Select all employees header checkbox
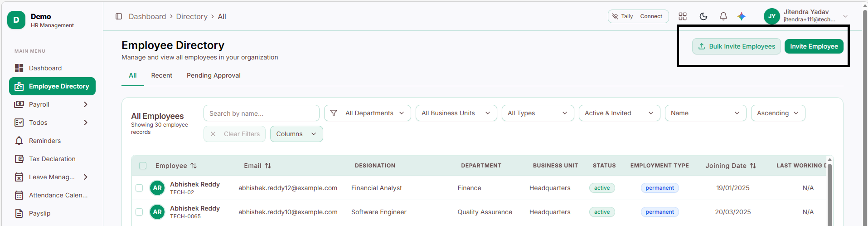Screen dimensions: 868x226 click(x=143, y=166)
